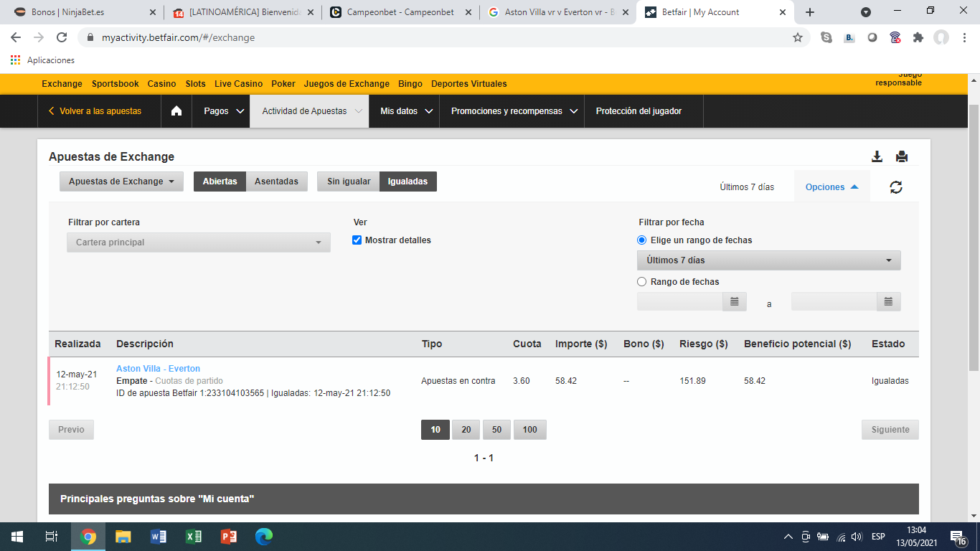Open Aston Villa - Everton bet link
Screen dimensions: 980x551
(158, 369)
